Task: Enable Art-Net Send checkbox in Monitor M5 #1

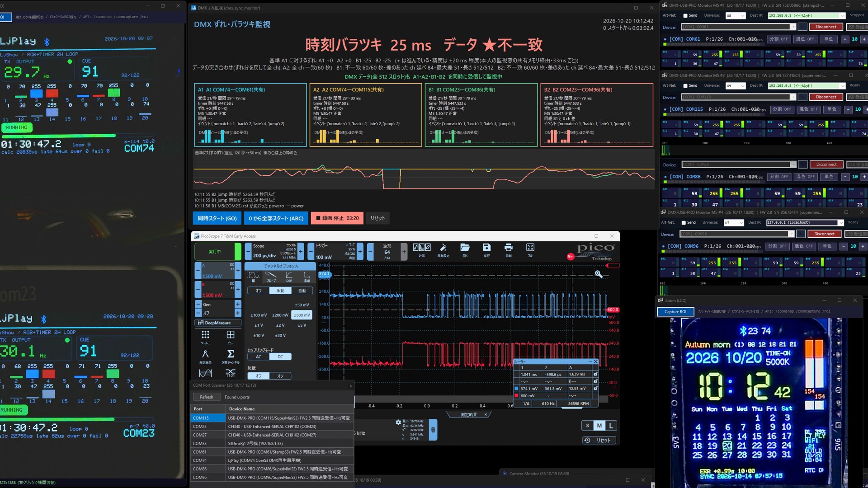Action: (685, 16)
